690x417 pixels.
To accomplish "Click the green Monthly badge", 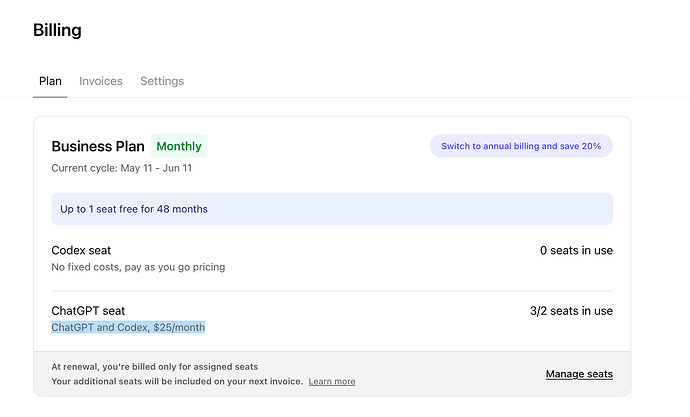I will coord(179,146).
